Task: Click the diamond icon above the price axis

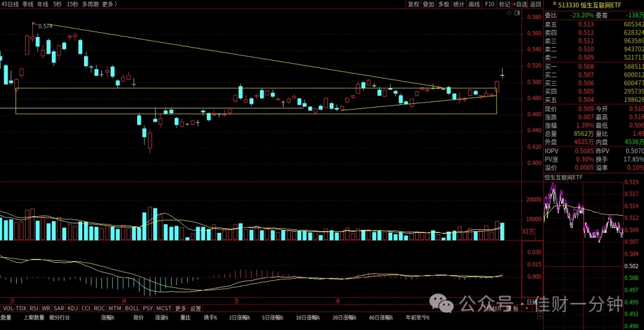Action: tap(509, 13)
